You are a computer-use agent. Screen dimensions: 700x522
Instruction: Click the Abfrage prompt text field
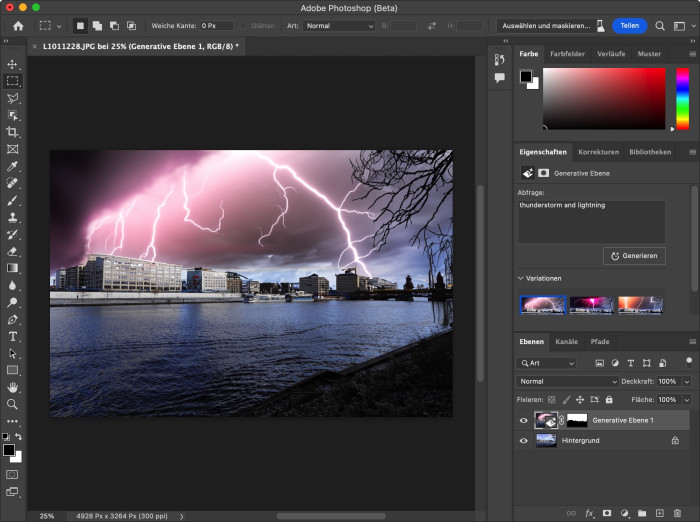point(591,222)
